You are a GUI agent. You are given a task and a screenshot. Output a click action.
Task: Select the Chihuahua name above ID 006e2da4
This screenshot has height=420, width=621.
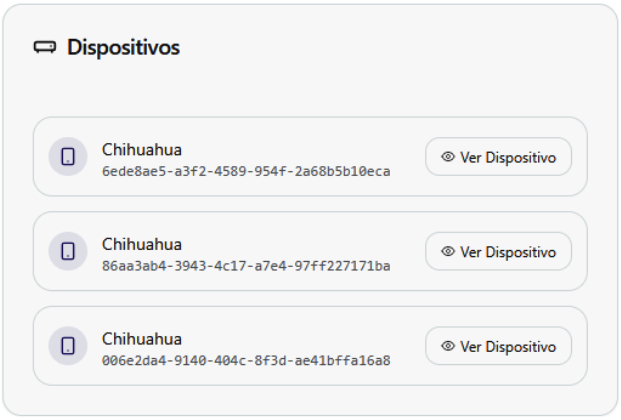click(142, 338)
